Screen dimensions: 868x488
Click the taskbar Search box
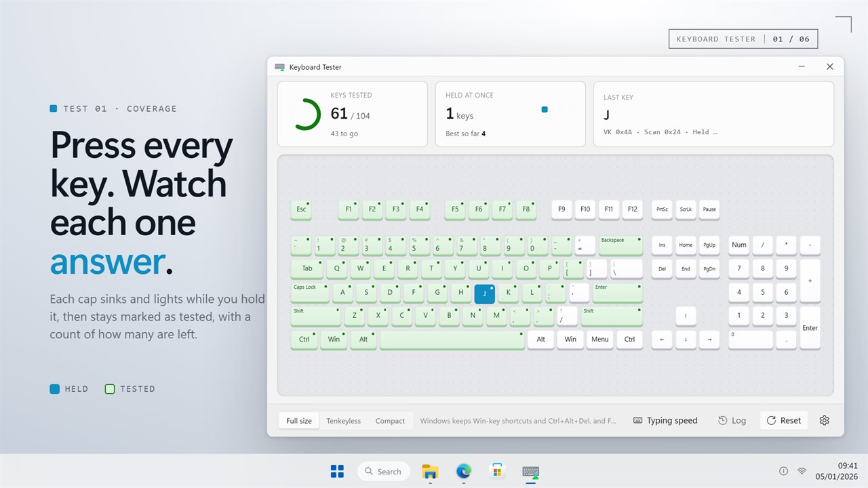pos(384,471)
